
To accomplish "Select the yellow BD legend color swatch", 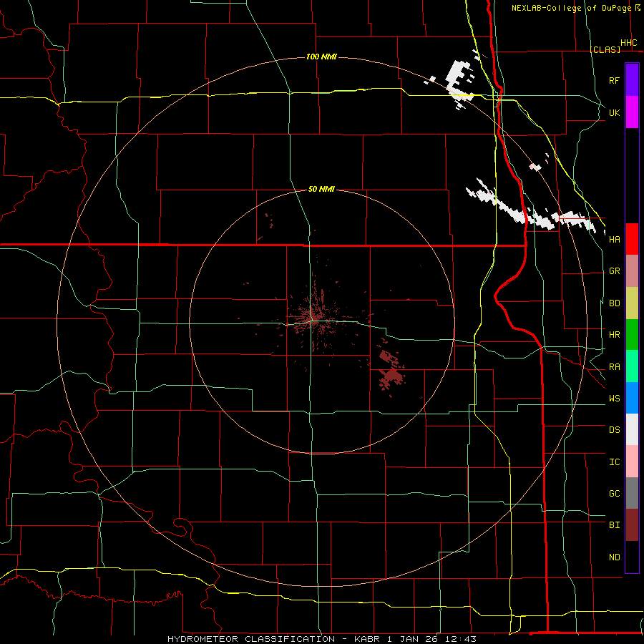I will coord(632,303).
